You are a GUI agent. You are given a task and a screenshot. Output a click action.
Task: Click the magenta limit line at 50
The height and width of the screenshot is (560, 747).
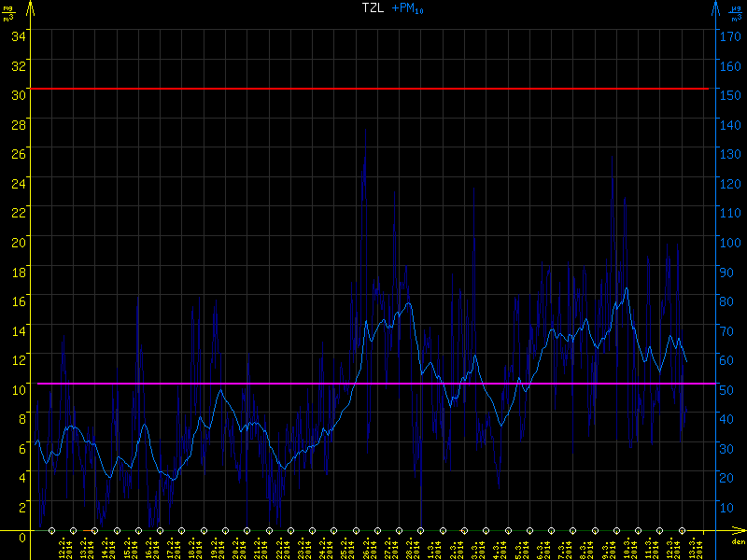pos(373,383)
